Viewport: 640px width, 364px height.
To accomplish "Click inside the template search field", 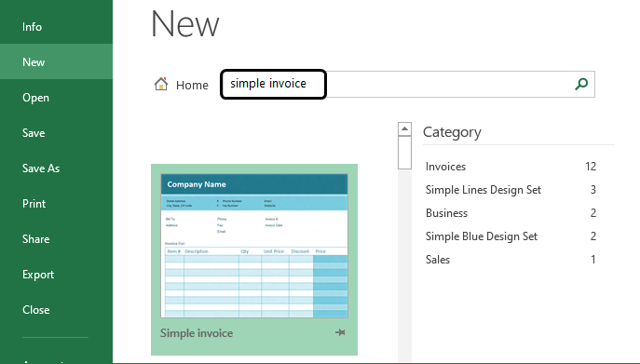I will tap(407, 84).
